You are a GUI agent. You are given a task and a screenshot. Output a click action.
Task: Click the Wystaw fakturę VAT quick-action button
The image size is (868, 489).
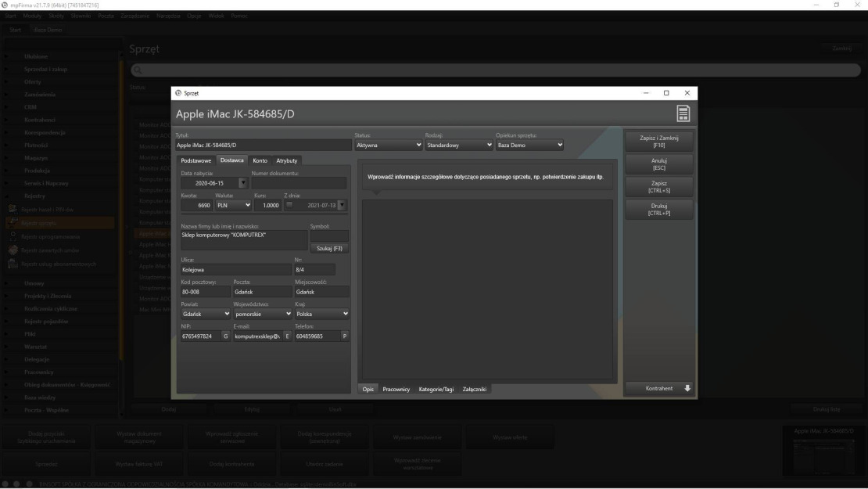pos(139,464)
